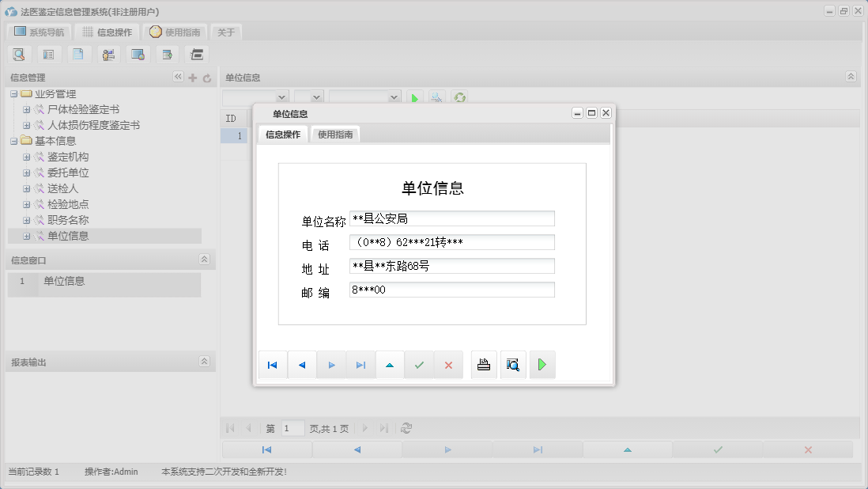Open the user management toolbar icon

[108, 54]
